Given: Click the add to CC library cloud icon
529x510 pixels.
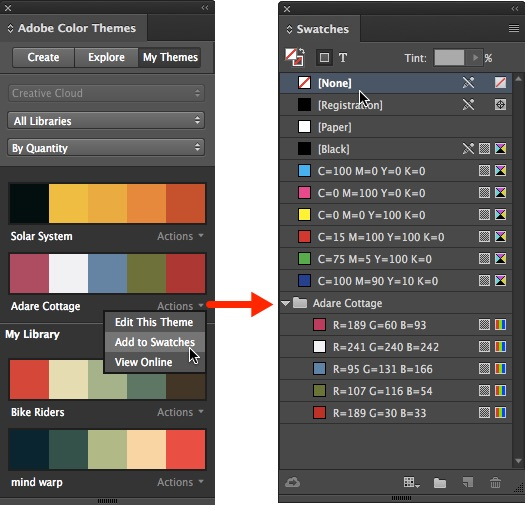Looking at the screenshot, I should pyautogui.click(x=292, y=482).
